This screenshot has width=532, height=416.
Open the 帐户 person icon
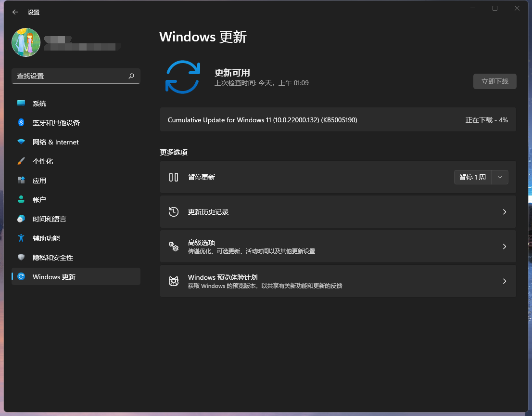[x=21, y=200]
